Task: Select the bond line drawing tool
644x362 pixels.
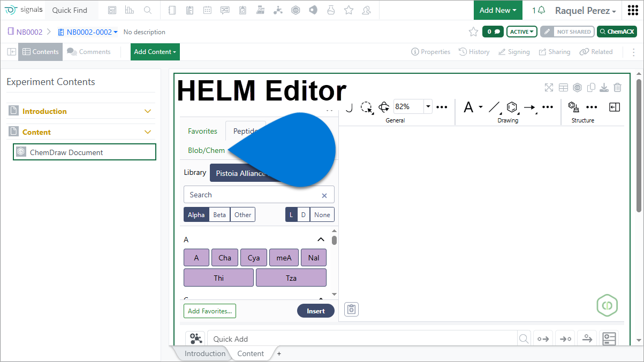Action: (494, 107)
